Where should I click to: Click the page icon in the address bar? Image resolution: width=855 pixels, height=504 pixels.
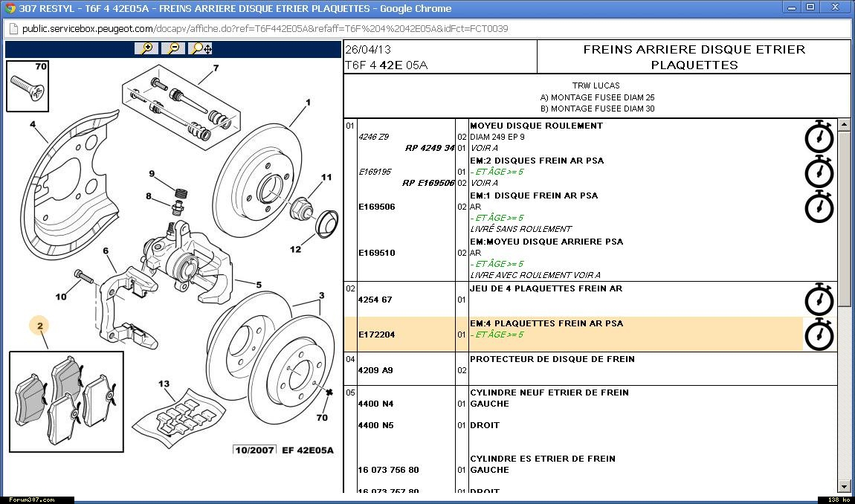coord(13,29)
